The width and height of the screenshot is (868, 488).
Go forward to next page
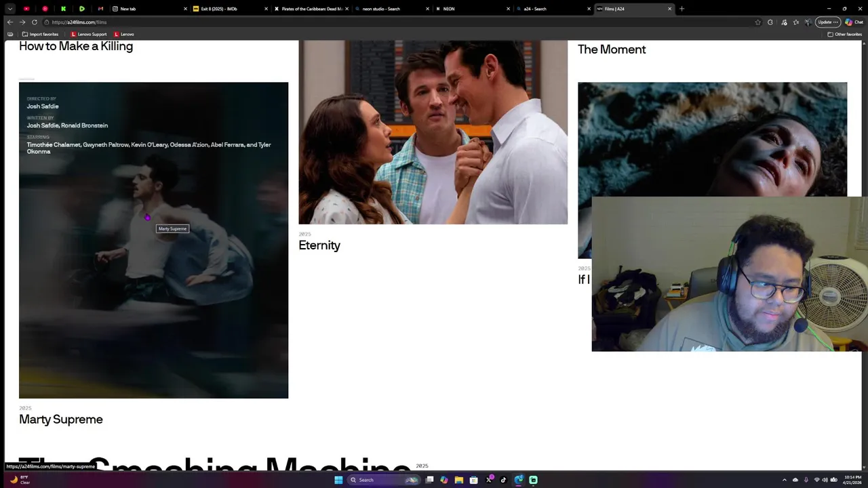(22, 22)
